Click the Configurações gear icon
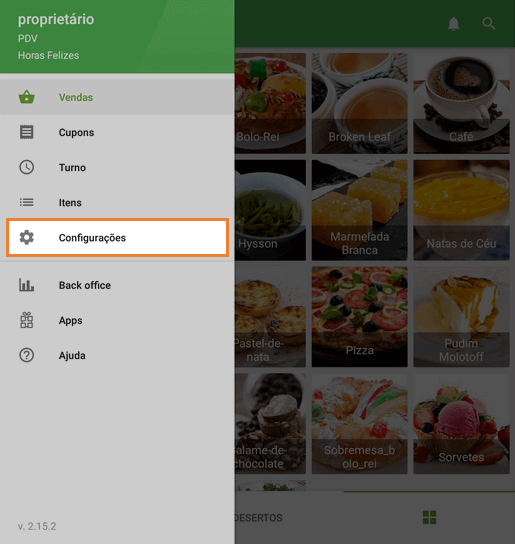The image size is (515, 544). tap(26, 238)
